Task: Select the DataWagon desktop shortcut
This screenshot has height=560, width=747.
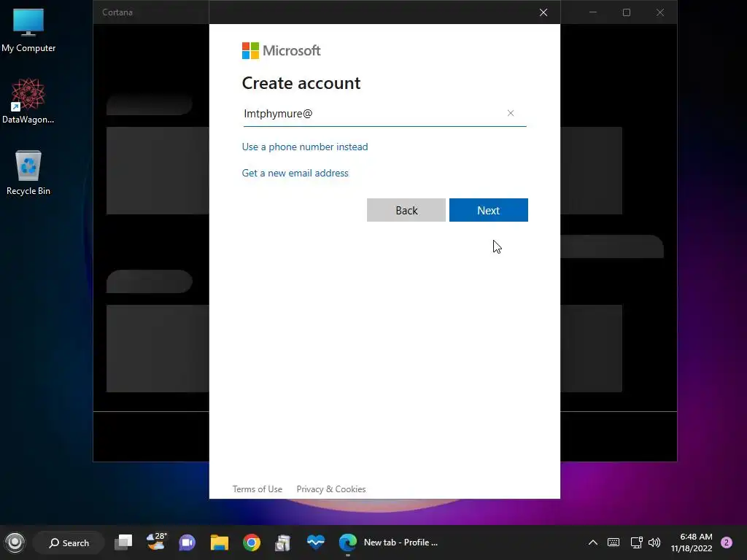Action: coord(28,101)
